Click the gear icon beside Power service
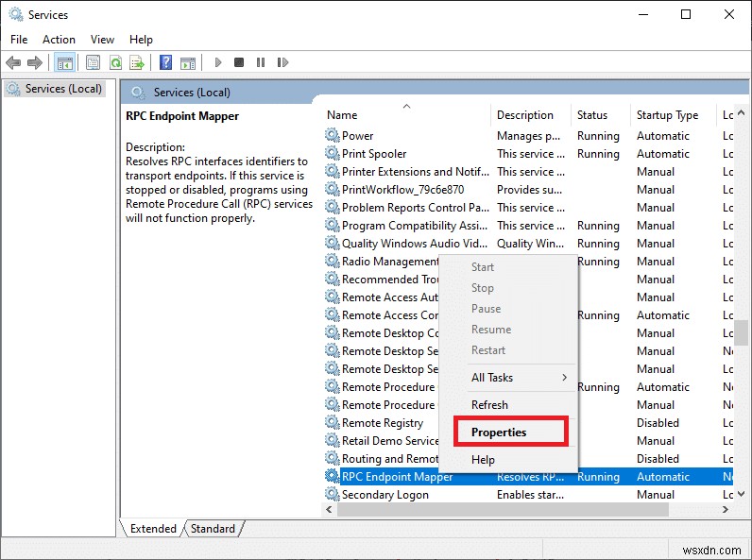The image size is (752, 560). point(332,135)
